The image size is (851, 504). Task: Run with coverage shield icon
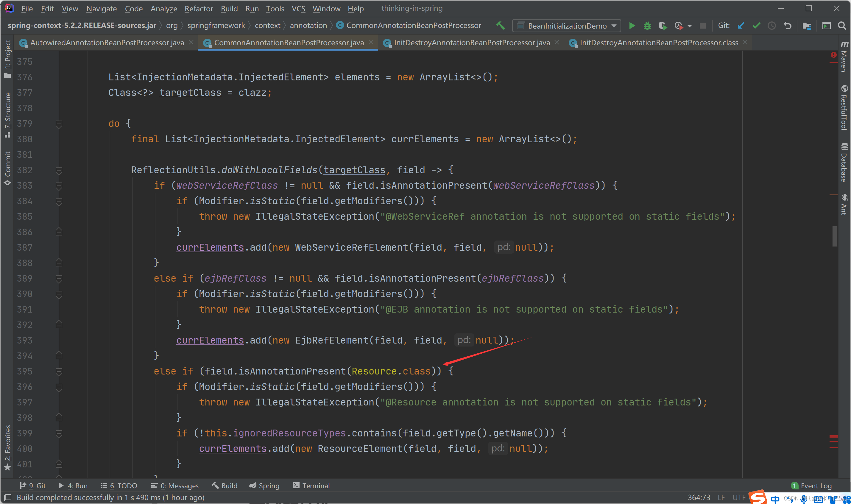[662, 26]
